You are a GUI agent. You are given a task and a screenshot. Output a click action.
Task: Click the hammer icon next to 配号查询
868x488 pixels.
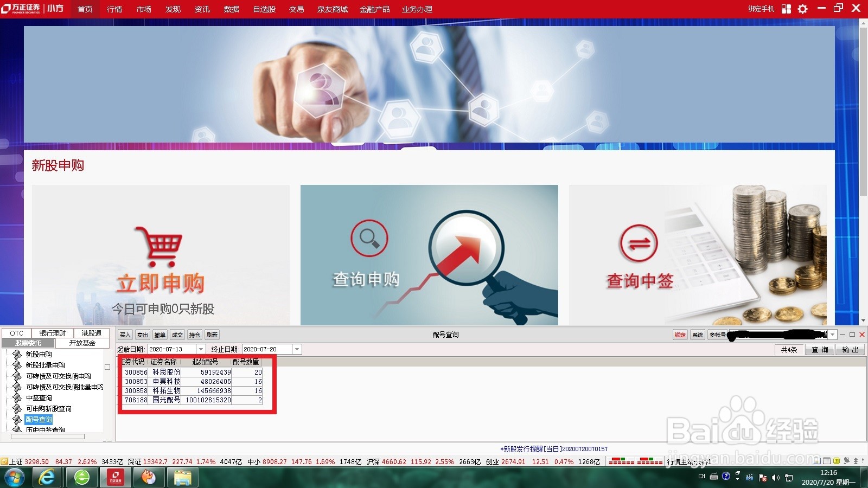click(17, 419)
